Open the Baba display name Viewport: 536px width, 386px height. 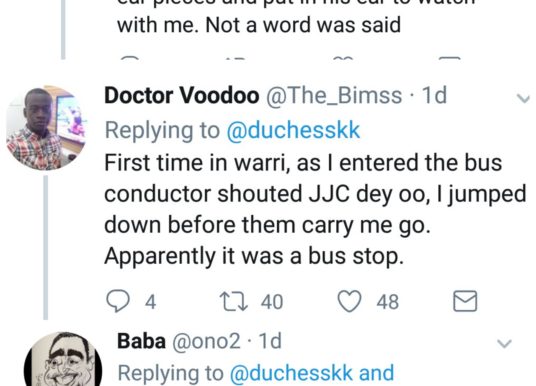coord(141,341)
